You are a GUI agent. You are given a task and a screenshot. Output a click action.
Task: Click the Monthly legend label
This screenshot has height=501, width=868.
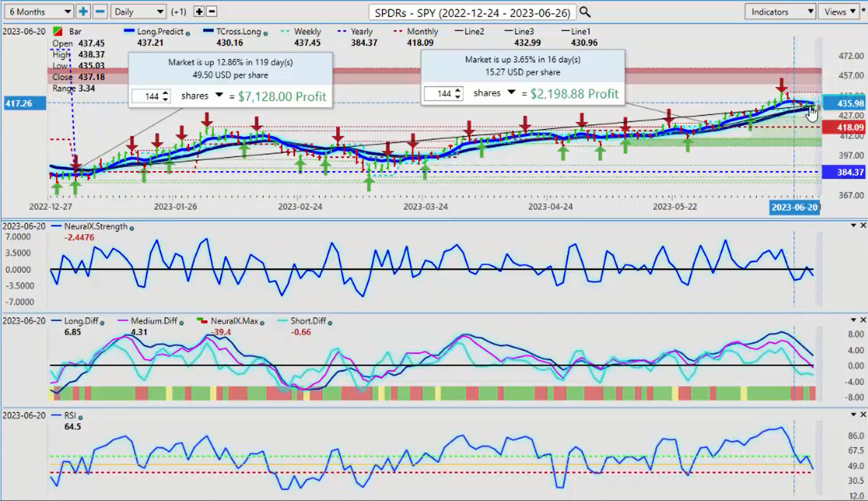[422, 32]
